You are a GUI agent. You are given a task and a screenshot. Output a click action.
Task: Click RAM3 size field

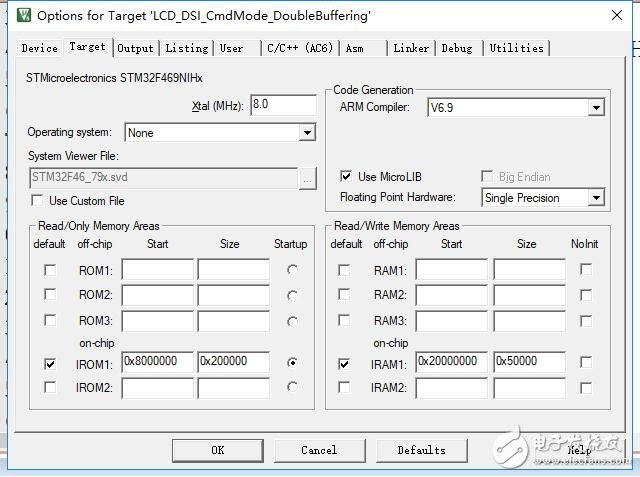(x=529, y=321)
